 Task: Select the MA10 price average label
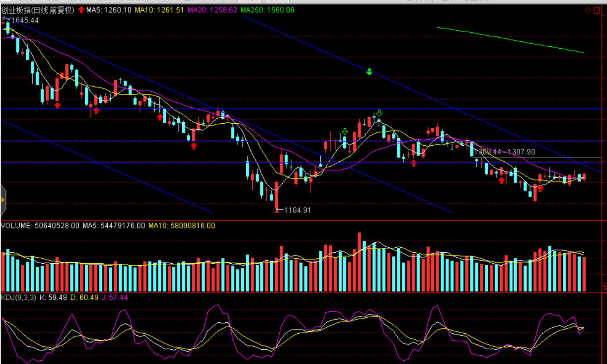pos(159,10)
